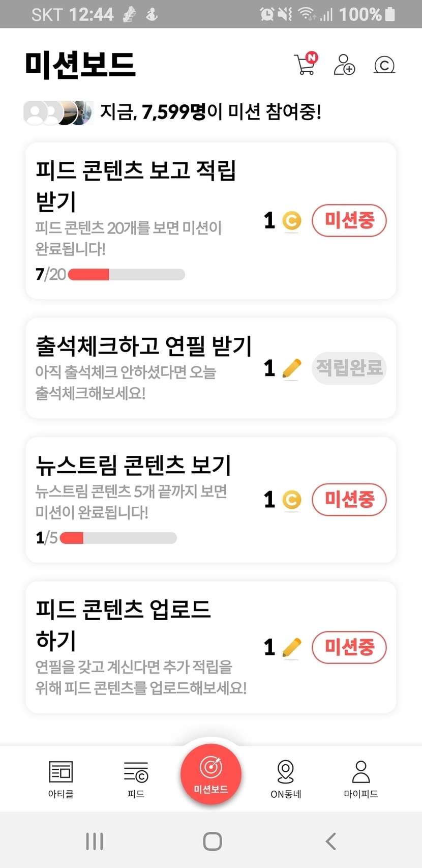Switch to the 피드 tab
422x868 pixels.
136,778
